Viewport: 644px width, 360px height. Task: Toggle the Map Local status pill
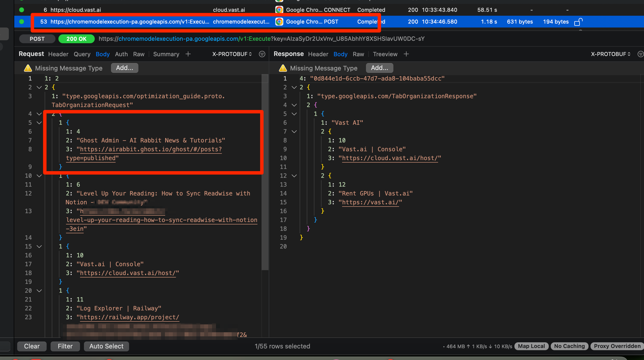click(x=531, y=346)
